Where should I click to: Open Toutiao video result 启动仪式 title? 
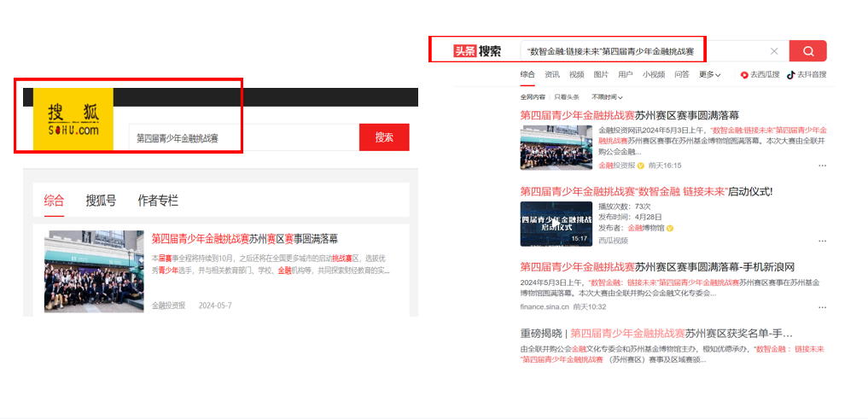[x=646, y=191]
